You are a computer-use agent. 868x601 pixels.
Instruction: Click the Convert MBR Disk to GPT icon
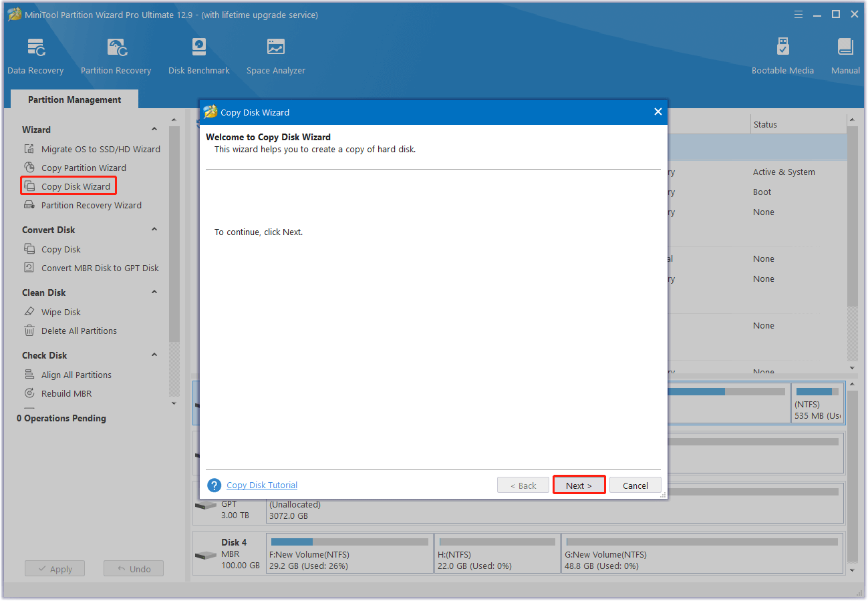(29, 268)
